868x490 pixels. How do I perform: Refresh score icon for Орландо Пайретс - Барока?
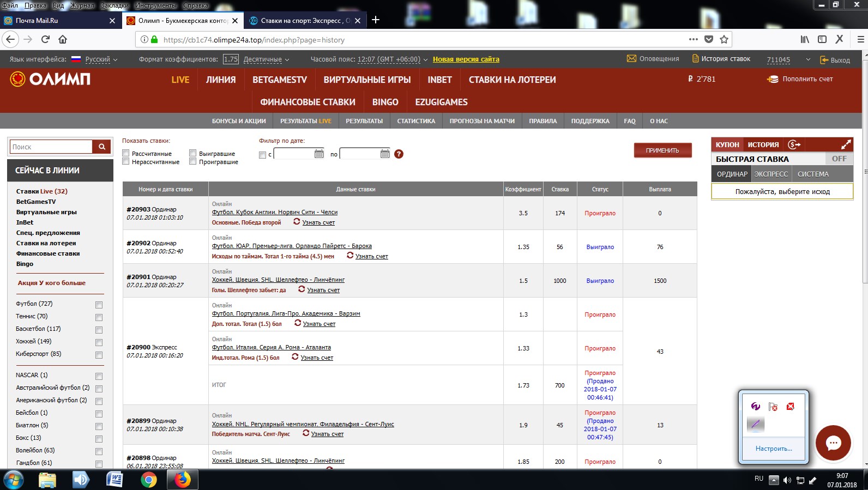pos(350,256)
